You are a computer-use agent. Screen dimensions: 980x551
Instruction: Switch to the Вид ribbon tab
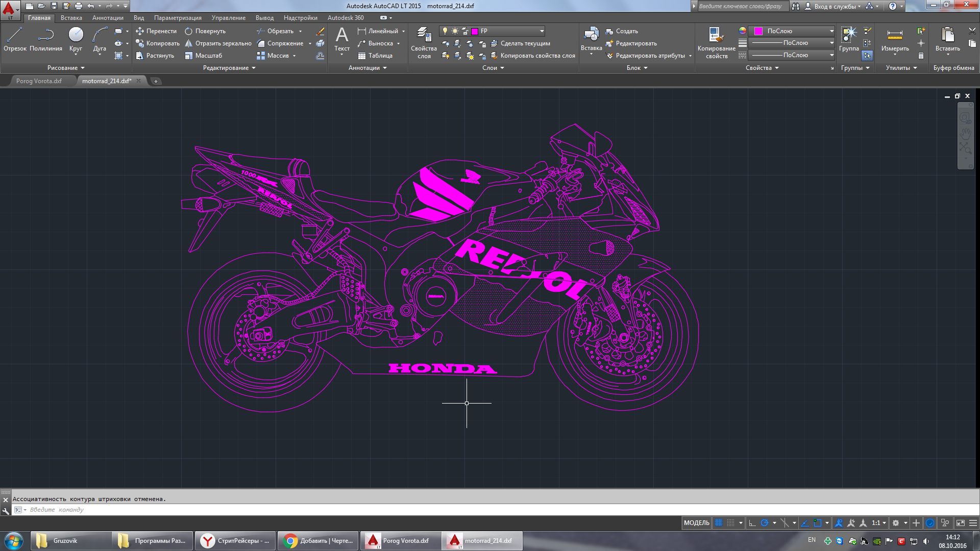tap(139, 18)
